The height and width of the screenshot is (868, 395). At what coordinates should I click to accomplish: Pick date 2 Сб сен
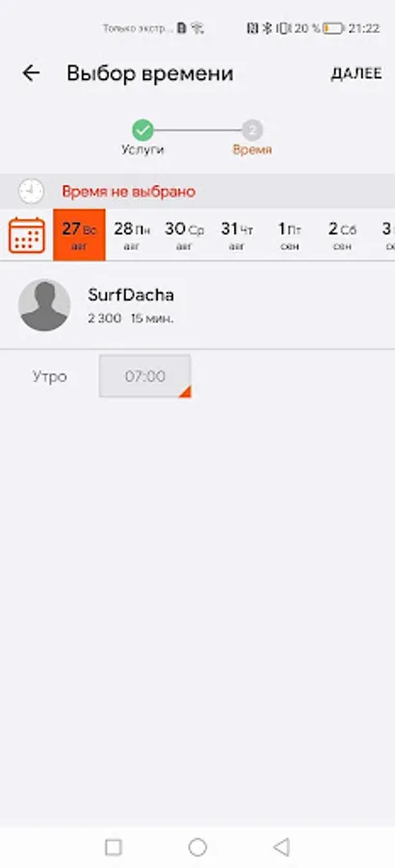[342, 234]
